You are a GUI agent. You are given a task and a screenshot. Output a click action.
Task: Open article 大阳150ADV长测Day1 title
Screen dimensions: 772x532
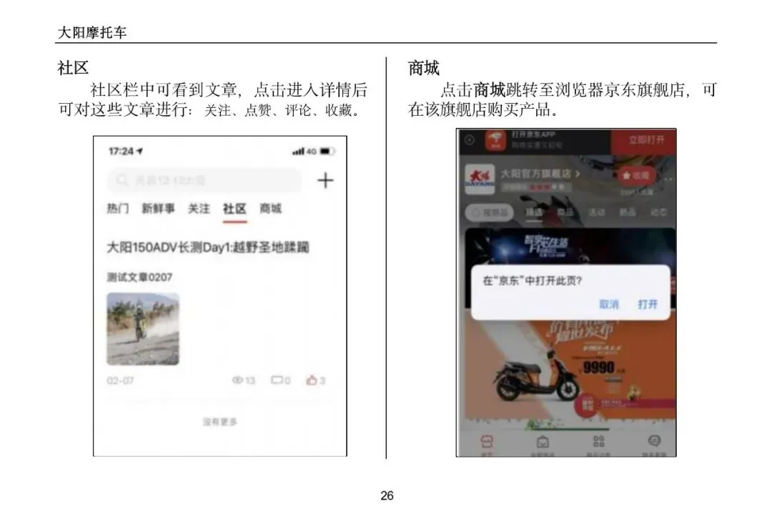click(208, 247)
